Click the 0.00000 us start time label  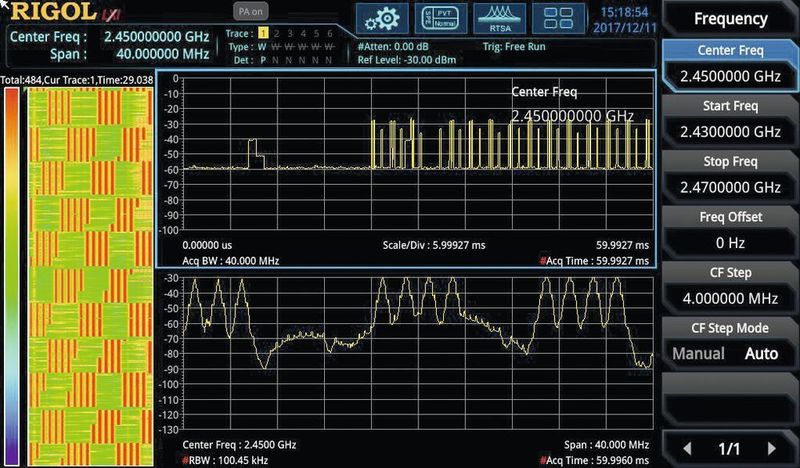pos(207,245)
